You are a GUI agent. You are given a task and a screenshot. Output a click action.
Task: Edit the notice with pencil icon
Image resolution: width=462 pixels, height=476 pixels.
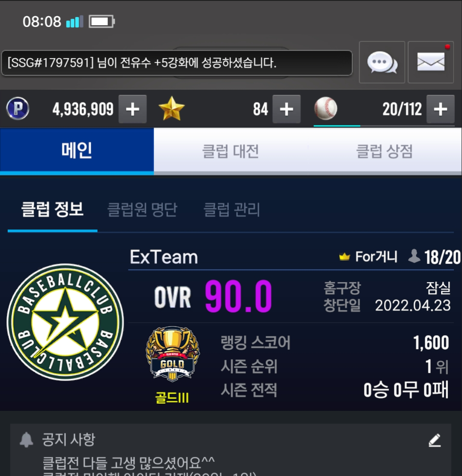435,440
